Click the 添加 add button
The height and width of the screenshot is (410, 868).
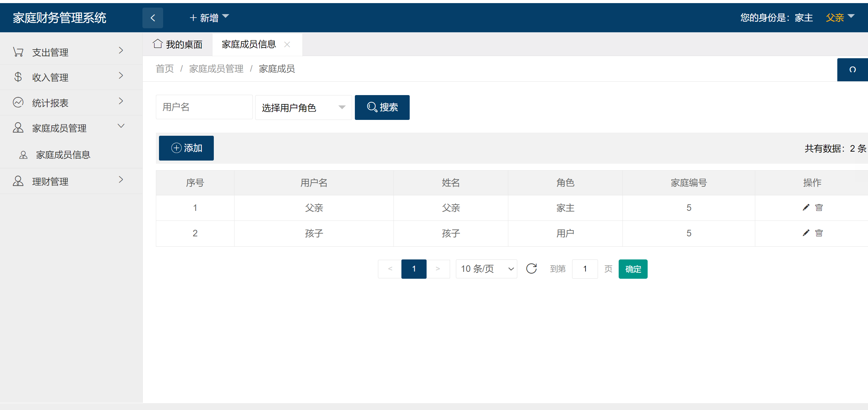tap(186, 148)
